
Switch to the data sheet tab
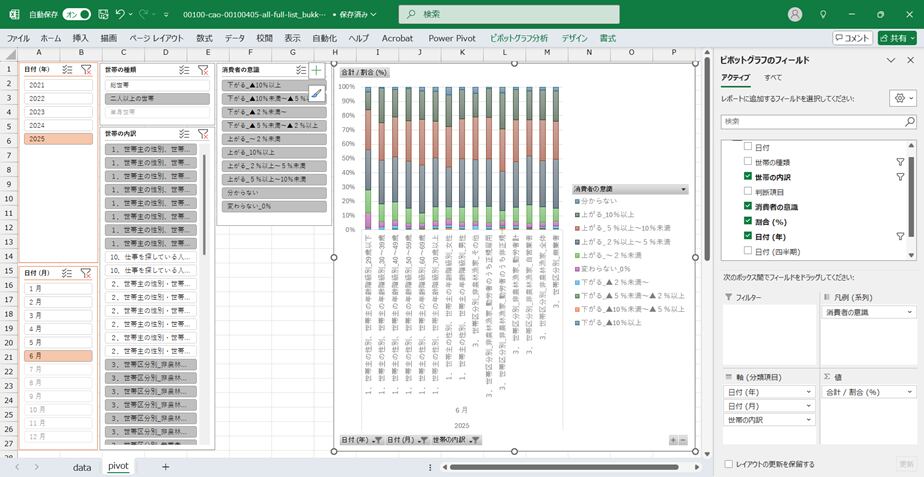tap(82, 467)
